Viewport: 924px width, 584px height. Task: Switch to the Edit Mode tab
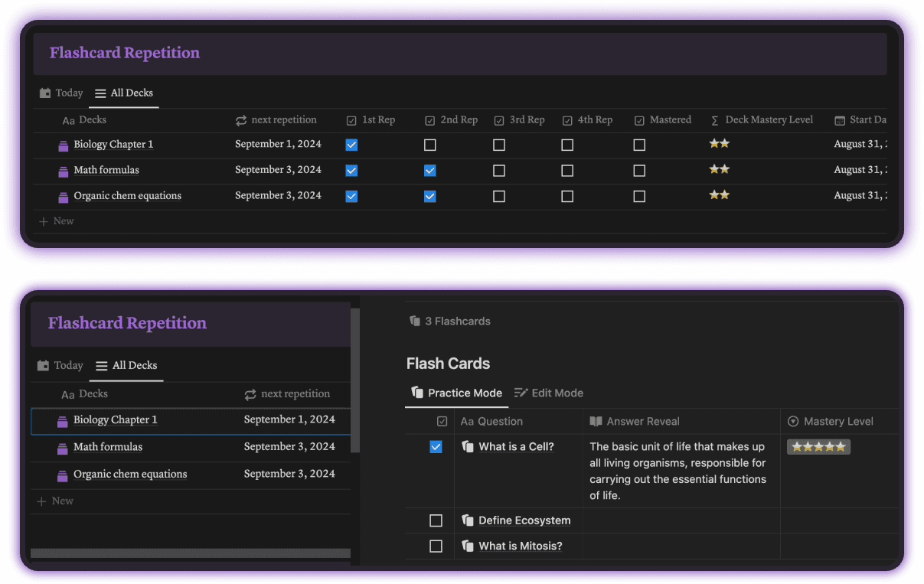(548, 393)
